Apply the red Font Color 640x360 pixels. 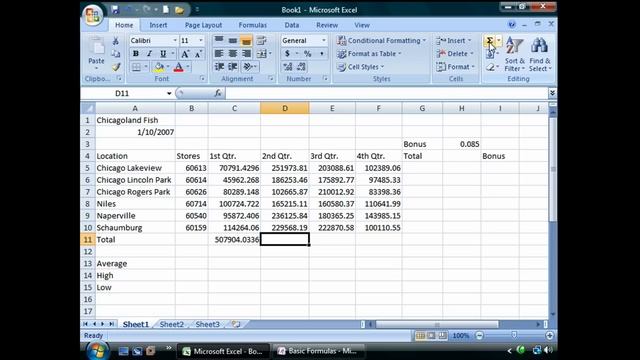(x=178, y=67)
